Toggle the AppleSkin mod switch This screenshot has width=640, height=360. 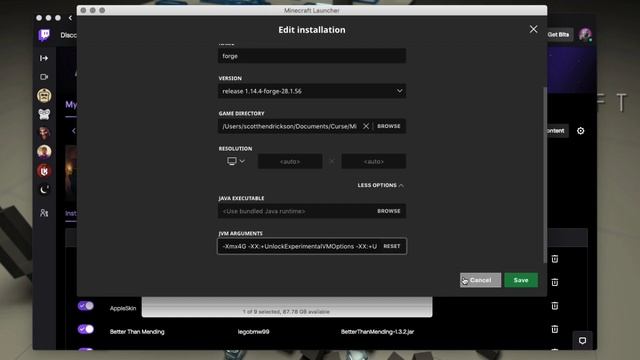coord(86,306)
